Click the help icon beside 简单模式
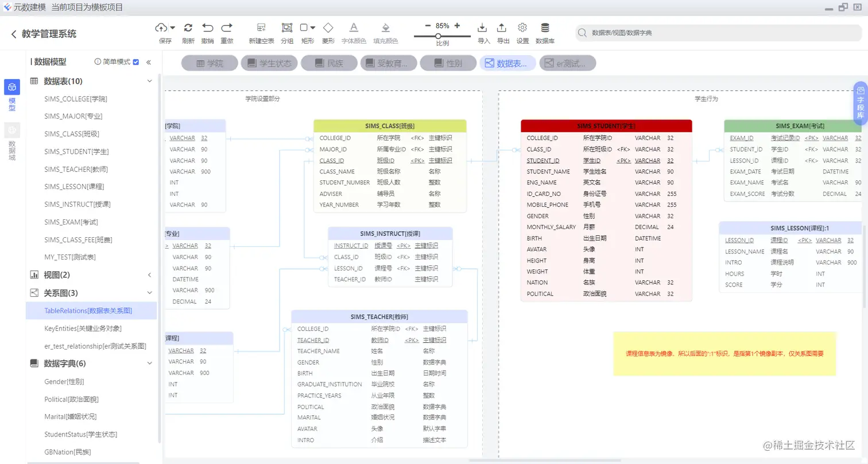This screenshot has width=868, height=464. click(x=98, y=62)
